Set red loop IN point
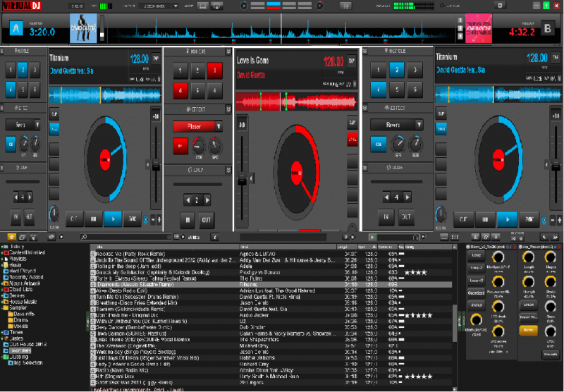Viewport: 564px width, 392px height. tap(188, 220)
